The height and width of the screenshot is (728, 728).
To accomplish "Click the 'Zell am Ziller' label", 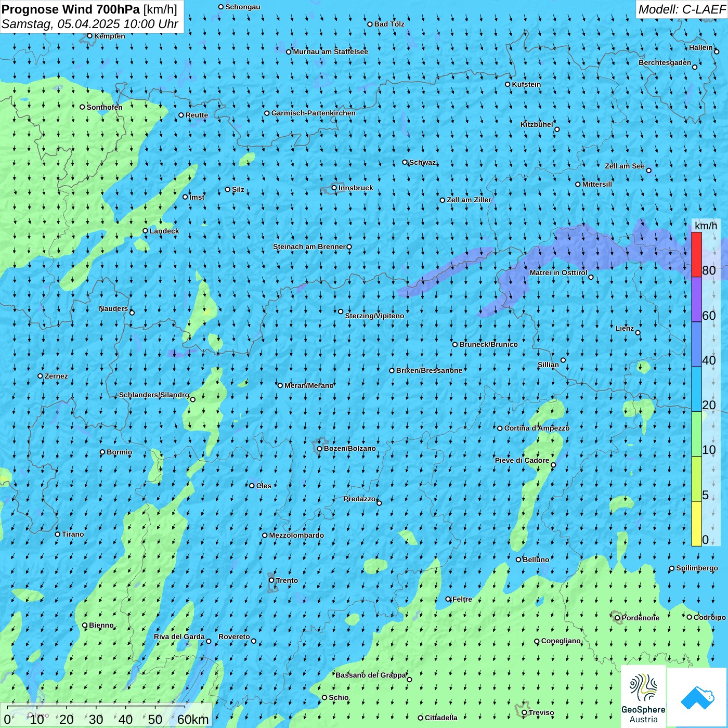I will point(469,200).
